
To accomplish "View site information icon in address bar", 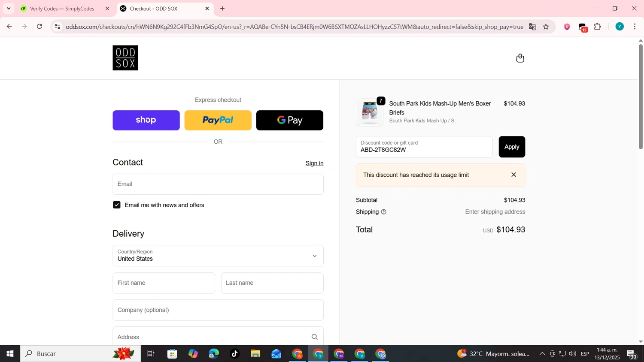I will coord(57,27).
